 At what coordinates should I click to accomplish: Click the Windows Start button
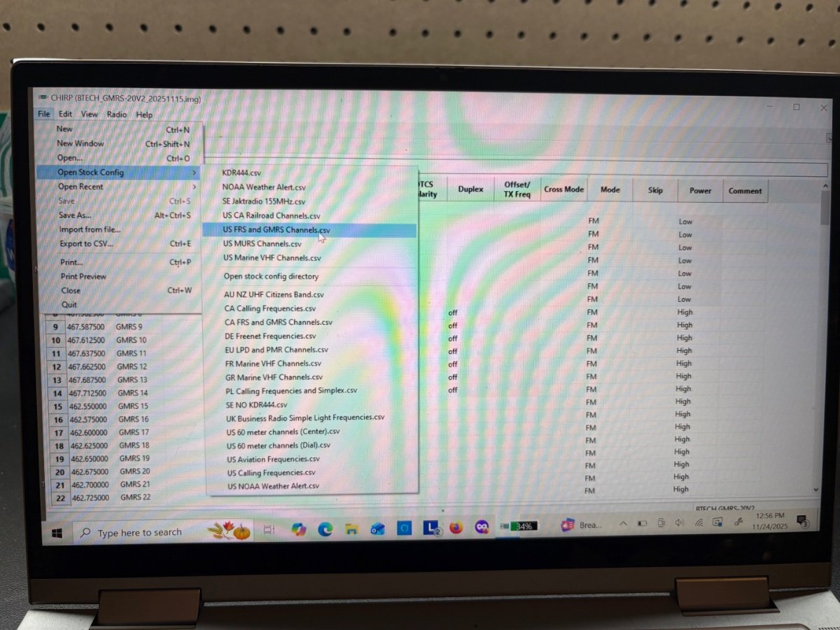tap(57, 533)
